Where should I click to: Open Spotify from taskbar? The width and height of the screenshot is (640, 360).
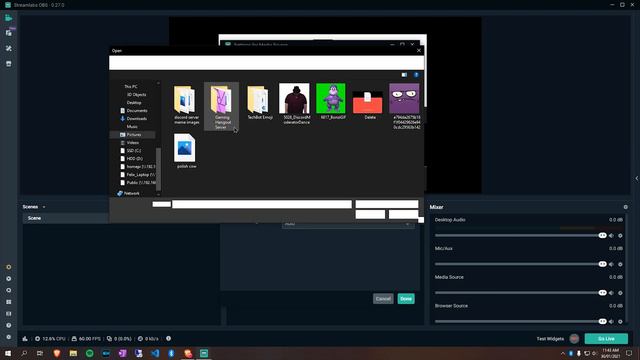point(89,353)
